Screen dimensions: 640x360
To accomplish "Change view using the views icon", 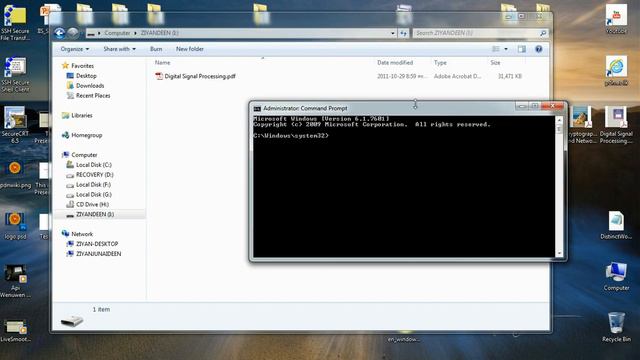I will tap(496, 49).
